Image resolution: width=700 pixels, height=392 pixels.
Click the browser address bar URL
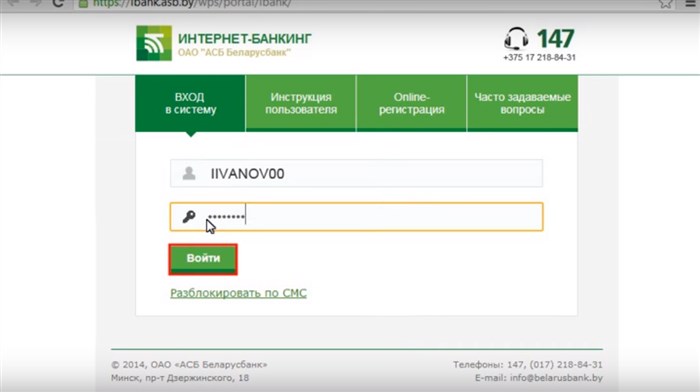pyautogui.click(x=192, y=3)
